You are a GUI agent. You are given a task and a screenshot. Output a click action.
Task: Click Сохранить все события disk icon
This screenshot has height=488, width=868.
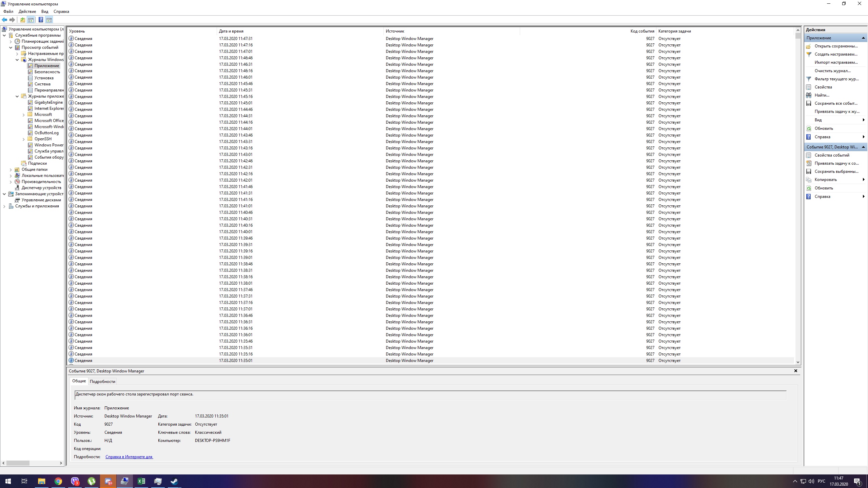point(809,103)
